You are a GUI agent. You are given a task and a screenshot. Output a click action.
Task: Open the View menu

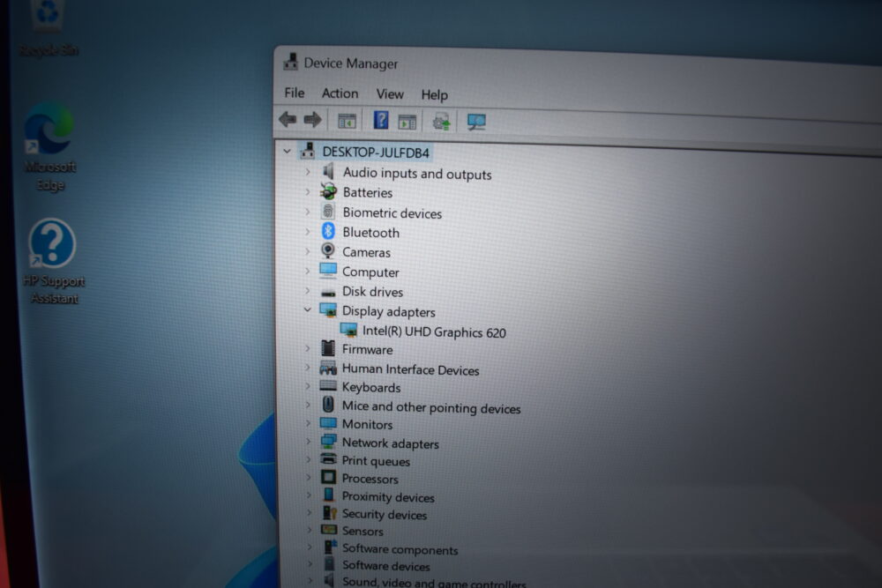[x=390, y=93]
